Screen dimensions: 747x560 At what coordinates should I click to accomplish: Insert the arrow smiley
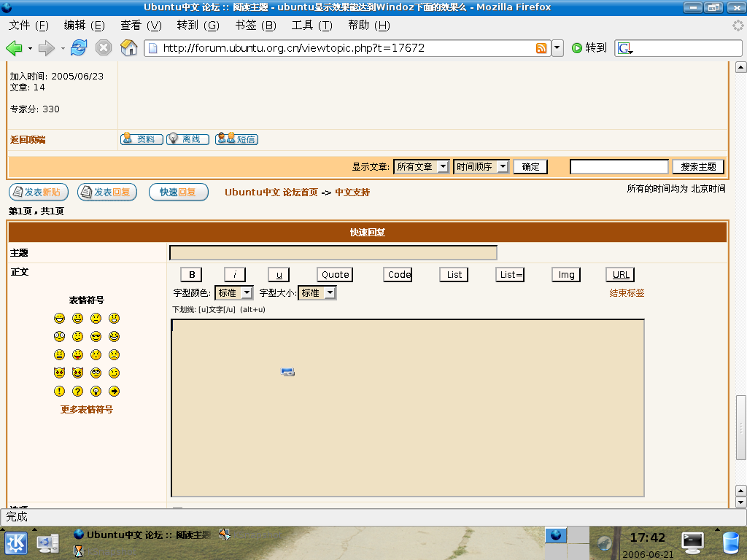[x=114, y=391]
